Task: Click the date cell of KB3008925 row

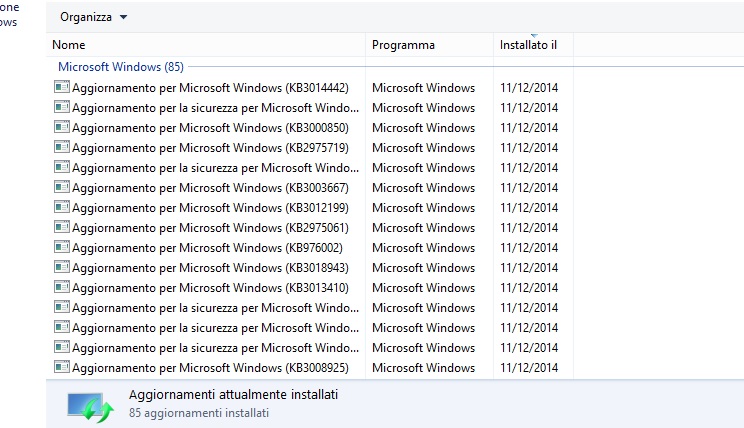Action: point(529,368)
